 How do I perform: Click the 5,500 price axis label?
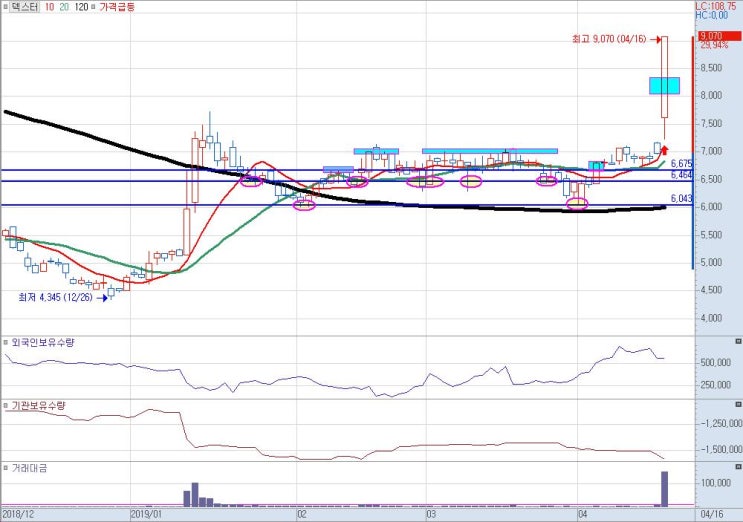point(712,234)
